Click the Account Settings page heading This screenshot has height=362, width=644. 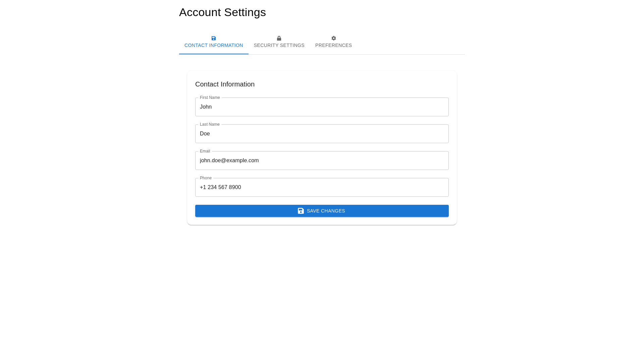tap(222, 12)
